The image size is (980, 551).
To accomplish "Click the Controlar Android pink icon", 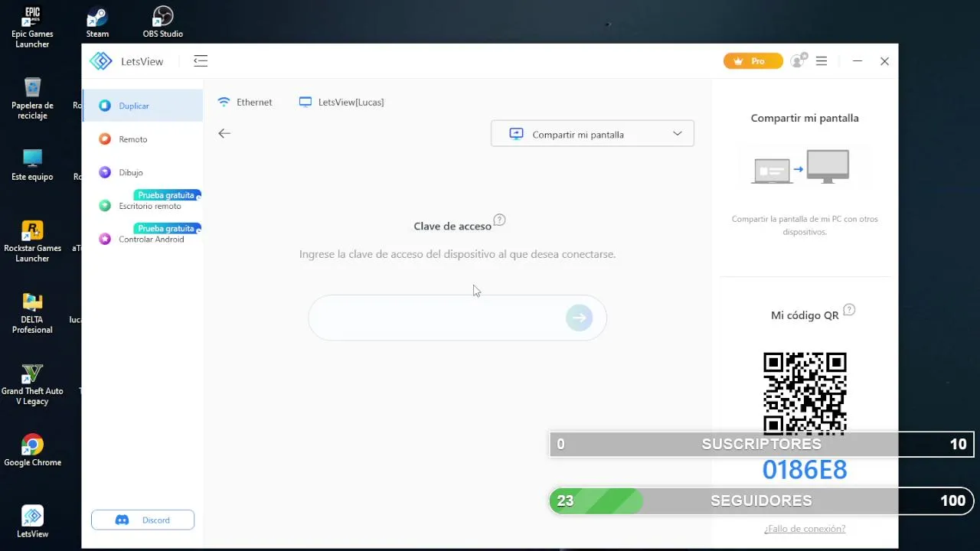I will click(105, 239).
